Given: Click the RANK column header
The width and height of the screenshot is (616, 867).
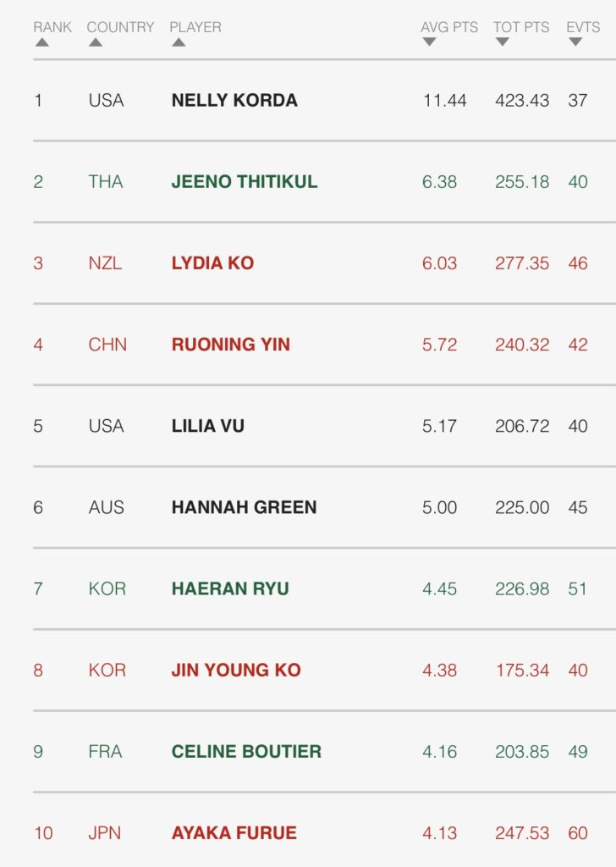Looking at the screenshot, I should [x=51, y=27].
